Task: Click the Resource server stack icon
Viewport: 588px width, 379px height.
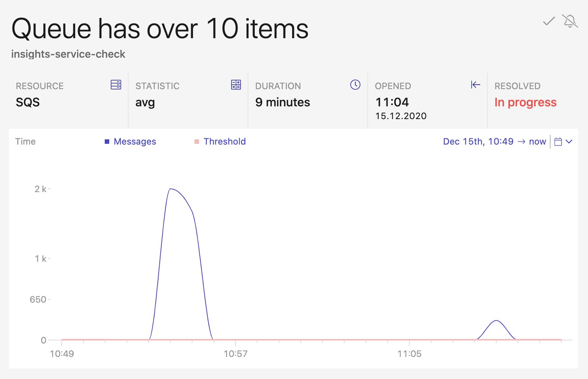Action: tap(116, 85)
